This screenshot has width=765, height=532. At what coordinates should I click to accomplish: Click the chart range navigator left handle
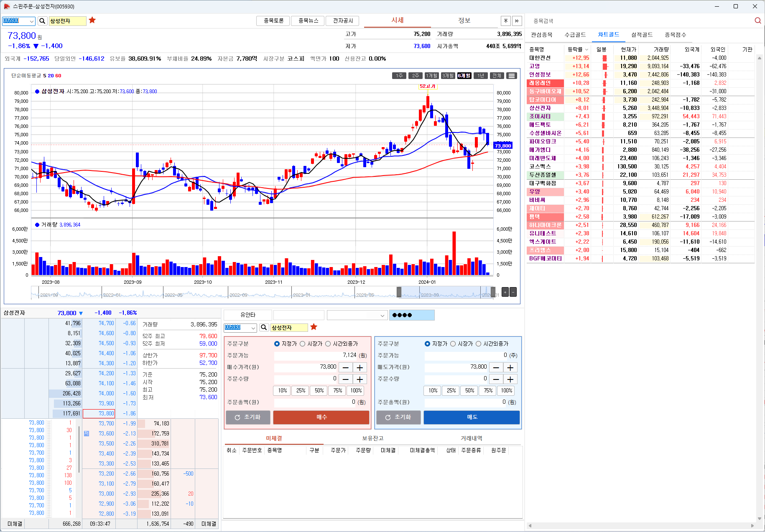(399, 292)
